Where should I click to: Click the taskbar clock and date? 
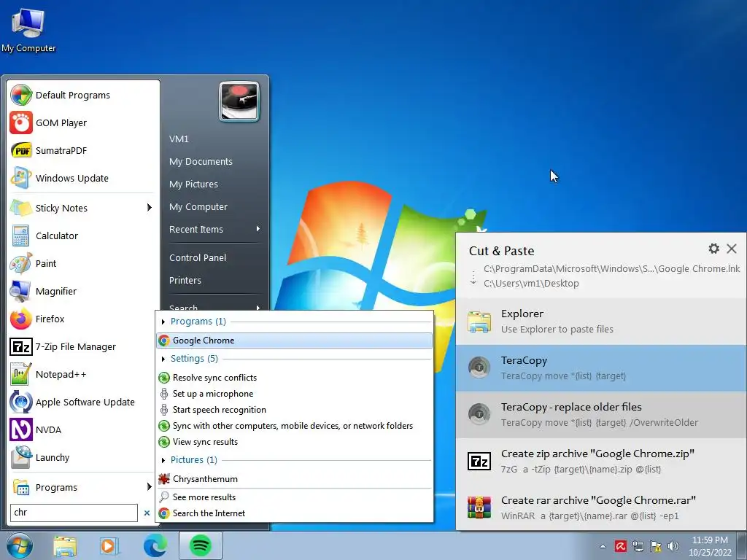point(710,546)
